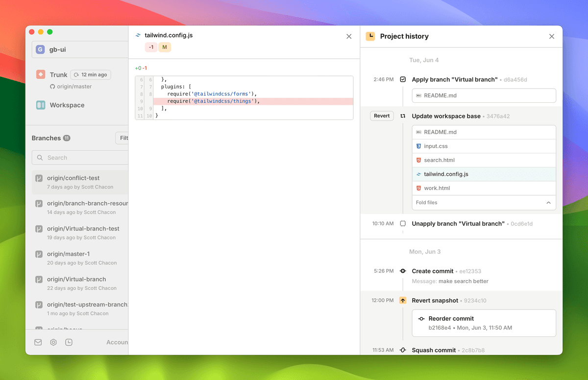Screen dimensions: 588x380
Task: Click the 12 min ago sync button
Action: tap(91, 75)
